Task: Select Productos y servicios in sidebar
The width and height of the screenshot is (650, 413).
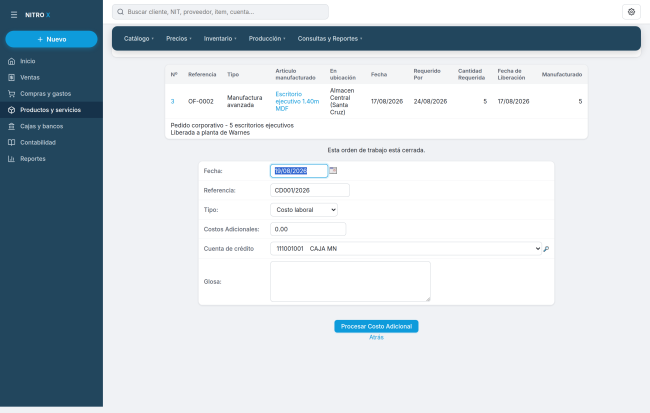Action: (51, 110)
